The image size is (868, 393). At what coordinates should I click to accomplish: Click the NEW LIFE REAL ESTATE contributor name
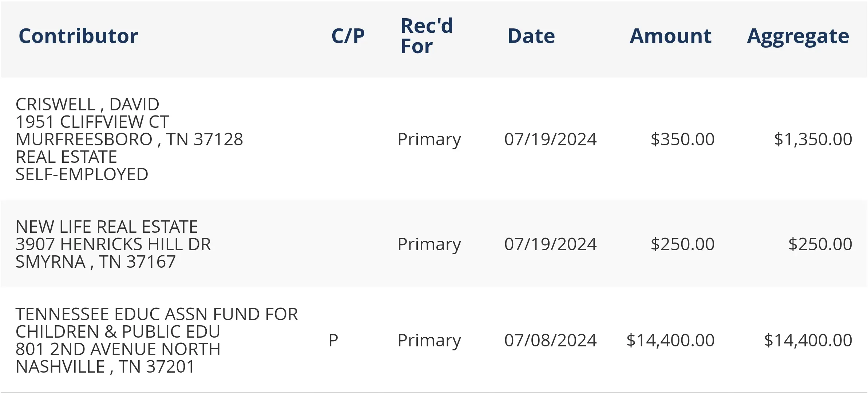click(x=107, y=227)
